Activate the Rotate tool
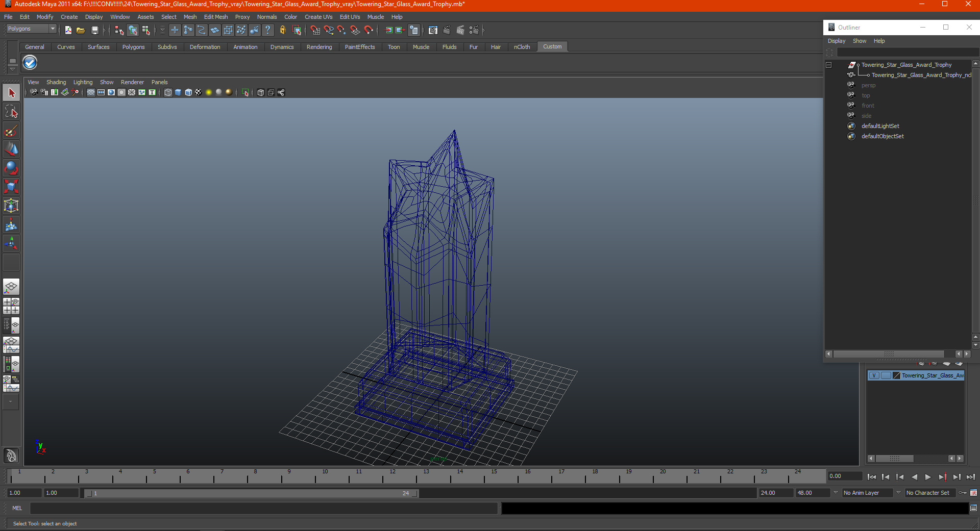This screenshot has height=531, width=980. pyautogui.click(x=11, y=168)
